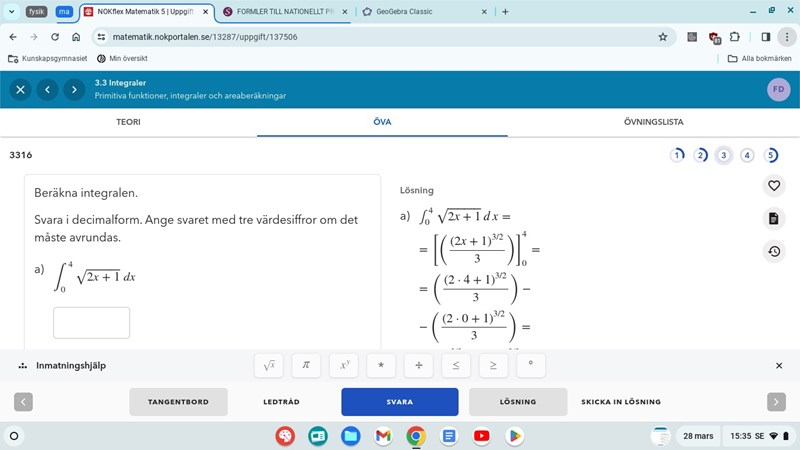
Task: Open the history clock icon
Action: pos(773,251)
